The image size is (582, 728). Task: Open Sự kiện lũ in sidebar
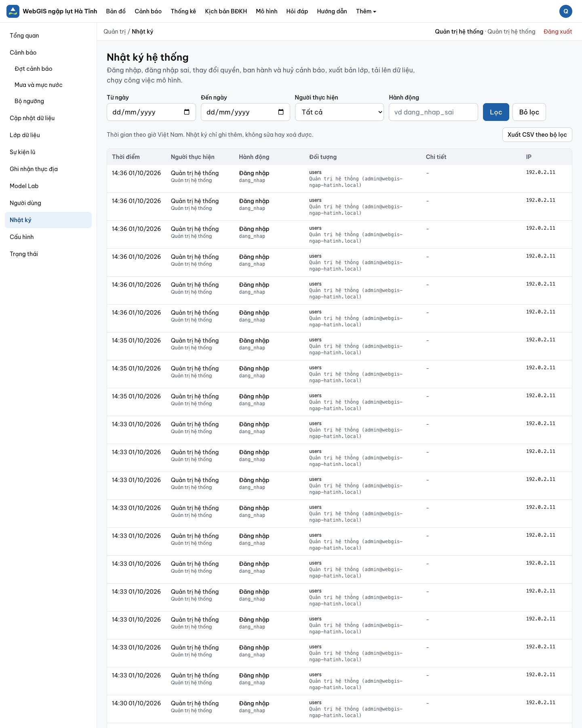48,152
